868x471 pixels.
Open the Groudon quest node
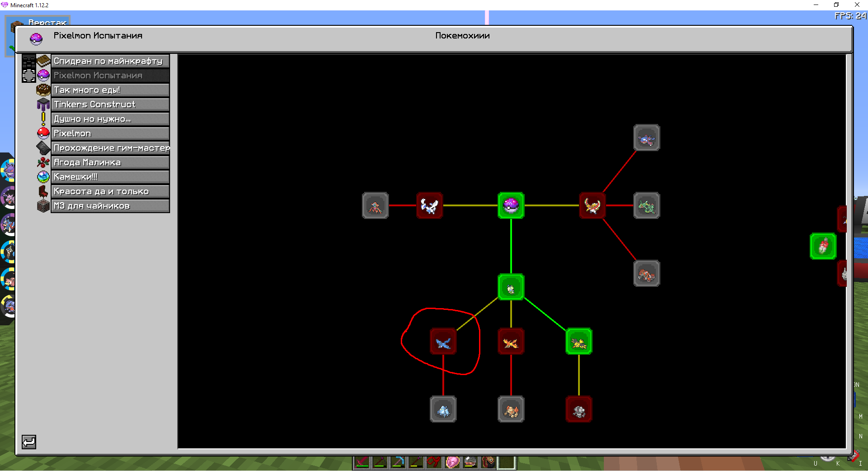646,273
